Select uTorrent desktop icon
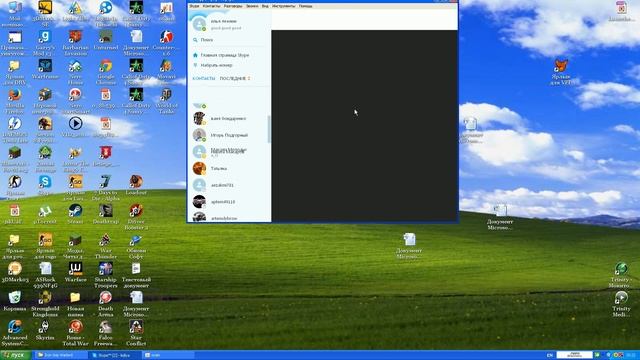This screenshot has width=640, height=360. (x=45, y=214)
